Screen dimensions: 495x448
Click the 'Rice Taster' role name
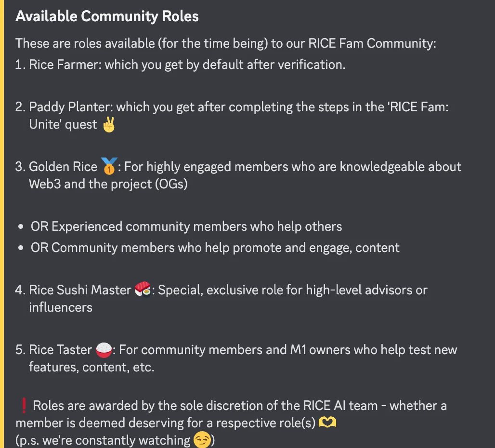coord(60,350)
